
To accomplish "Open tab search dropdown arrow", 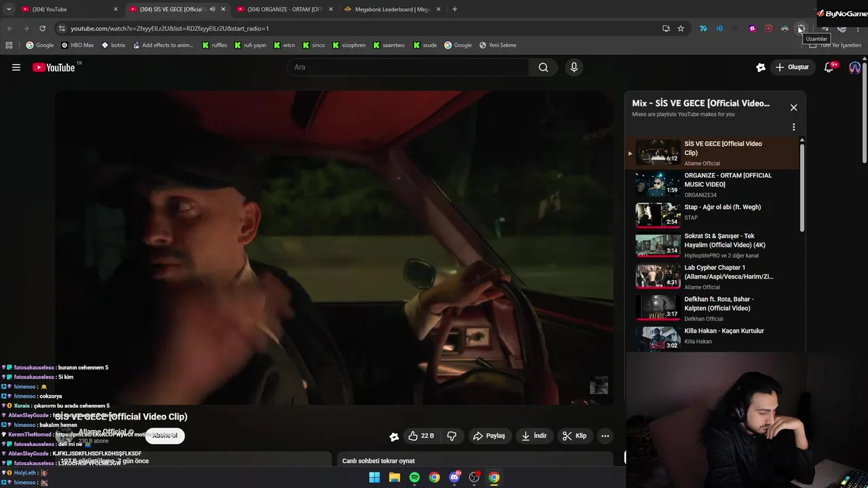I will [9, 9].
